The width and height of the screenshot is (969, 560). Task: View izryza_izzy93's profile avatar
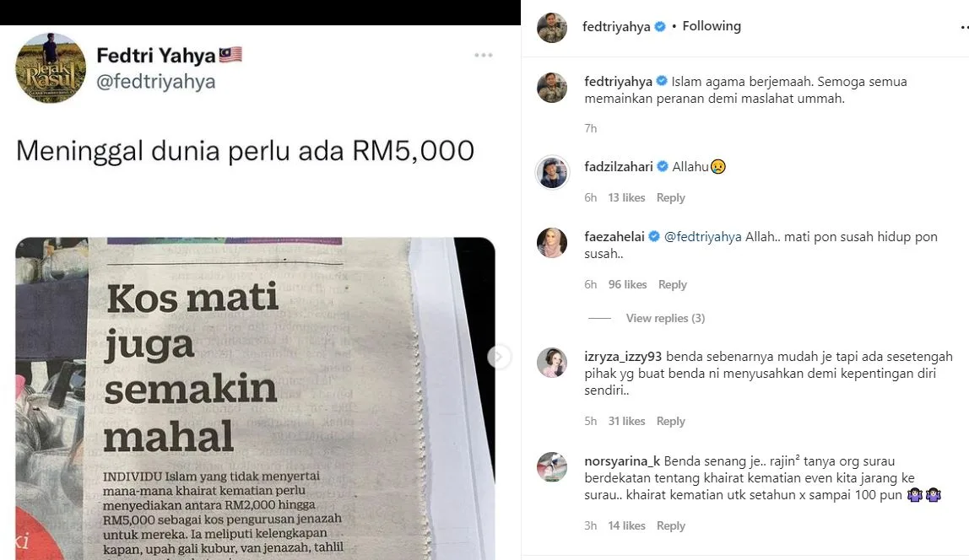552,363
